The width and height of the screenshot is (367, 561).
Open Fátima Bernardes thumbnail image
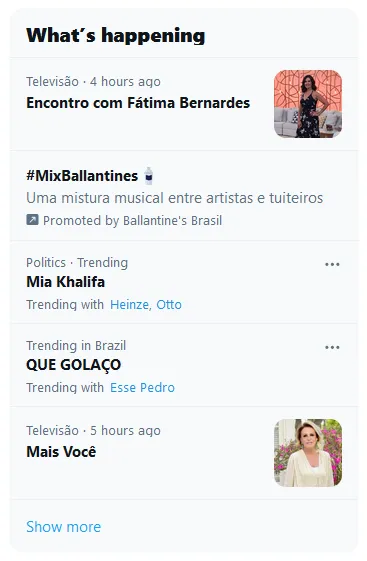[308, 104]
